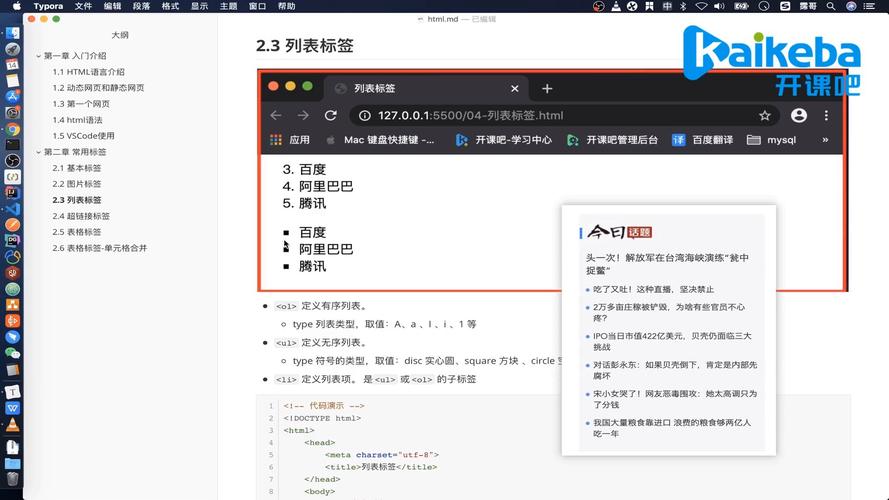
Task: Open the 主题 menu
Action: click(228, 6)
